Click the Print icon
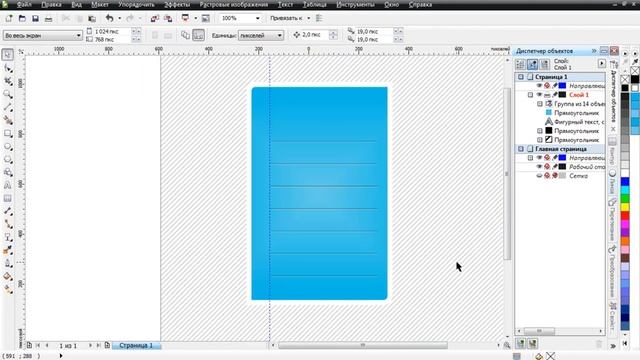The height and width of the screenshot is (360, 640). pos(48,18)
